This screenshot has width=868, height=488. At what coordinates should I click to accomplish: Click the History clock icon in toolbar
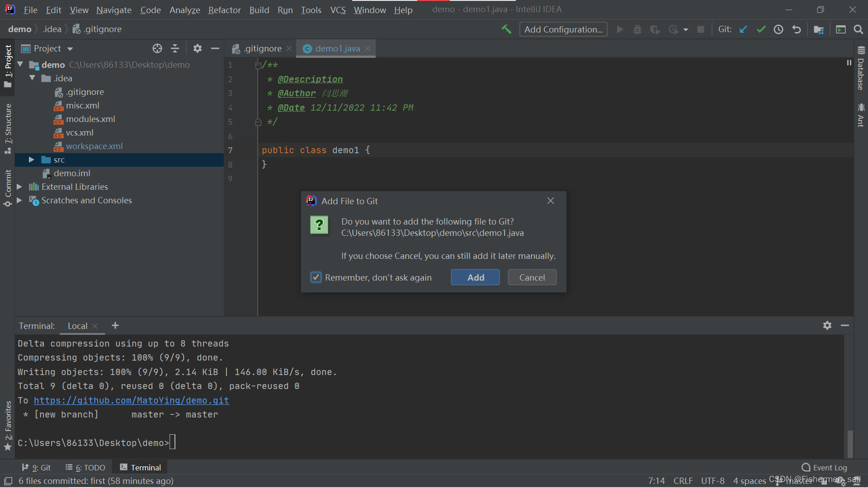tap(778, 29)
